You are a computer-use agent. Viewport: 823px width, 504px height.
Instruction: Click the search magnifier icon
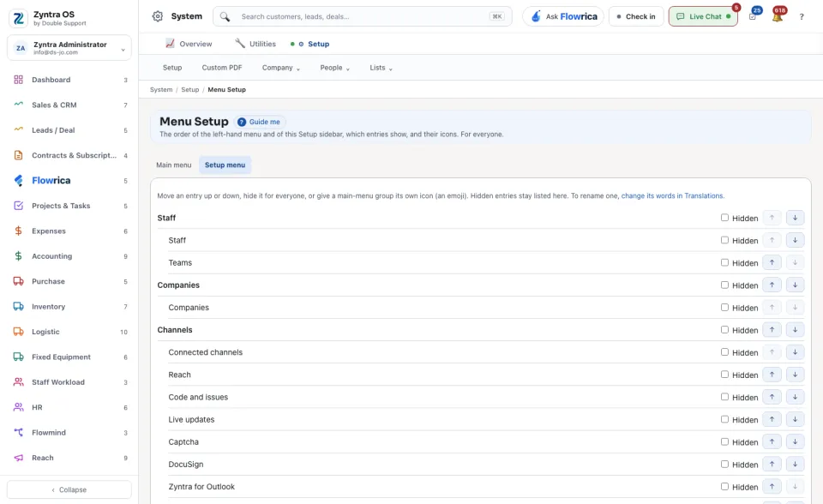tap(225, 17)
